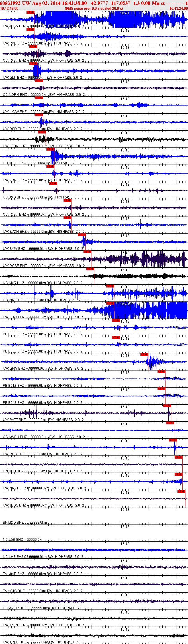Select the red pick flag on UW.SMW trace
188x644 pixels.
click(81, 235)
